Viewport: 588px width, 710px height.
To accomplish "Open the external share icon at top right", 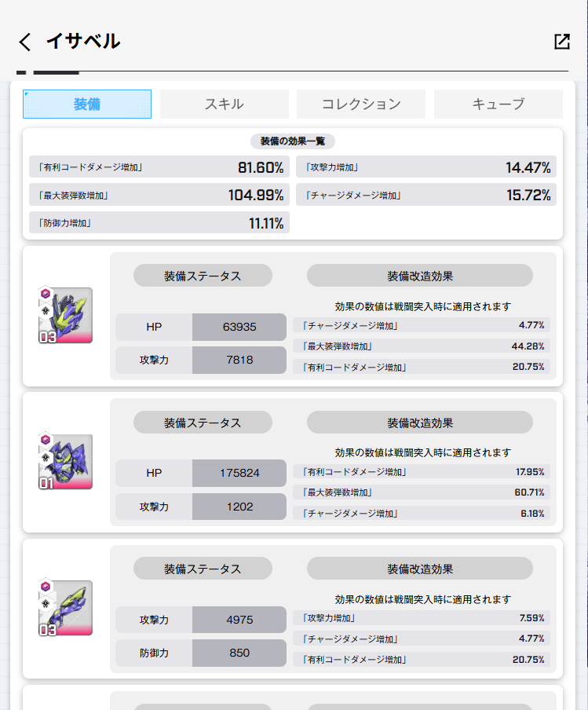I will click(x=562, y=41).
